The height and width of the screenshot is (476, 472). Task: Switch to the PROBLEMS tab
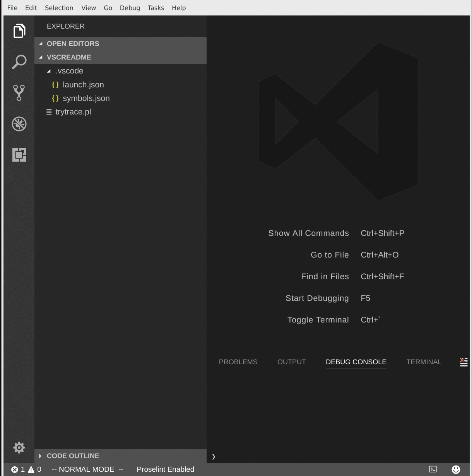[x=238, y=362]
